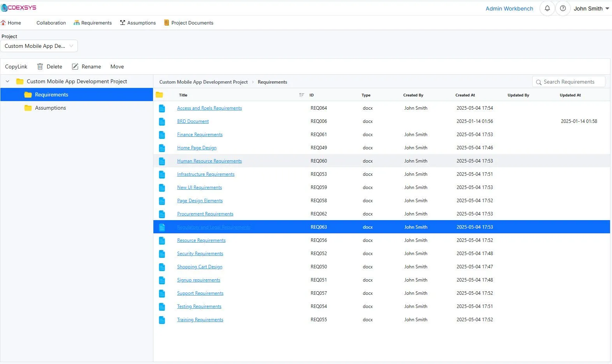Open the Requirements navigation menu
Viewport: 612px width, 364px height.
pos(93,23)
